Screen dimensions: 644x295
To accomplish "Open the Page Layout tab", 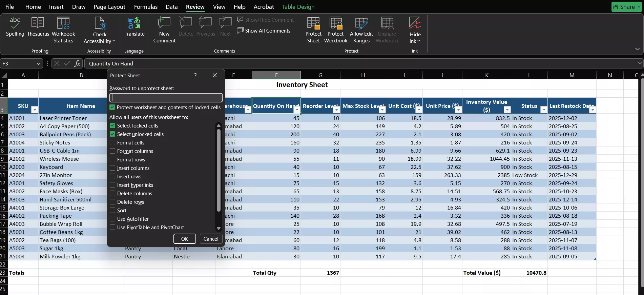I will (x=109, y=7).
